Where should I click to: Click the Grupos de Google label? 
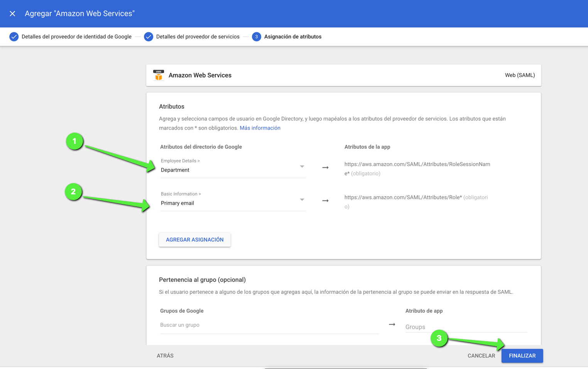click(x=182, y=311)
